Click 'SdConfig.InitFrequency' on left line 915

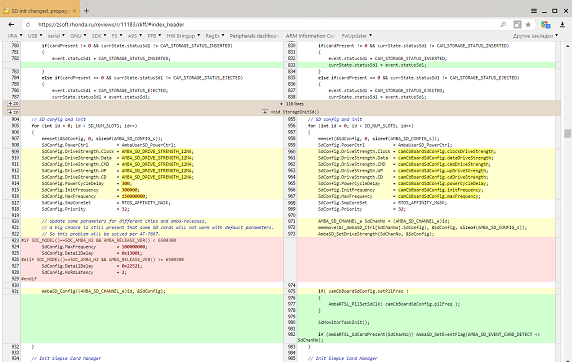coord(70,190)
